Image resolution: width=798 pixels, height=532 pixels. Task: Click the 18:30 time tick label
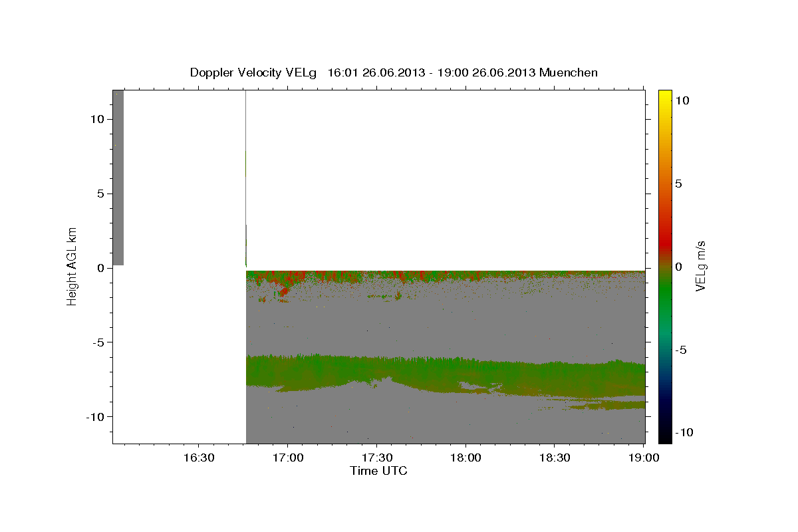[x=555, y=458]
